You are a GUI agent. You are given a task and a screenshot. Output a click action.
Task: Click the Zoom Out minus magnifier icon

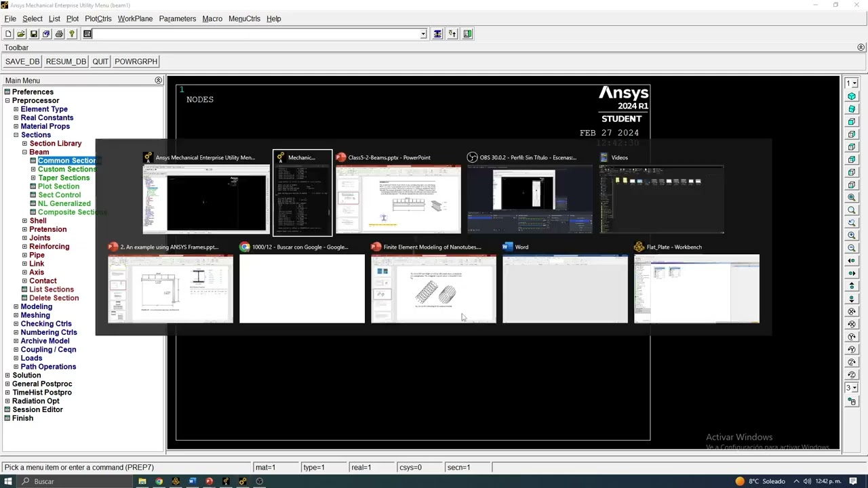852,248
